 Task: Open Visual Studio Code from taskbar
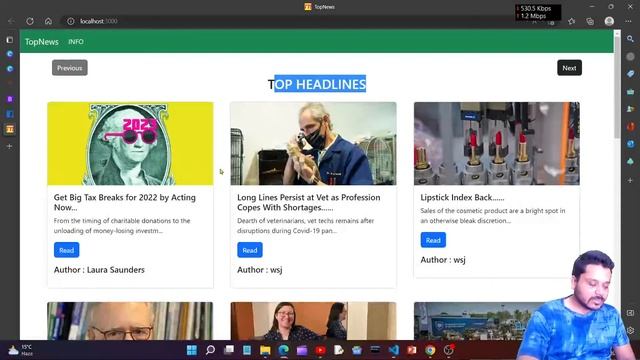tap(394, 350)
